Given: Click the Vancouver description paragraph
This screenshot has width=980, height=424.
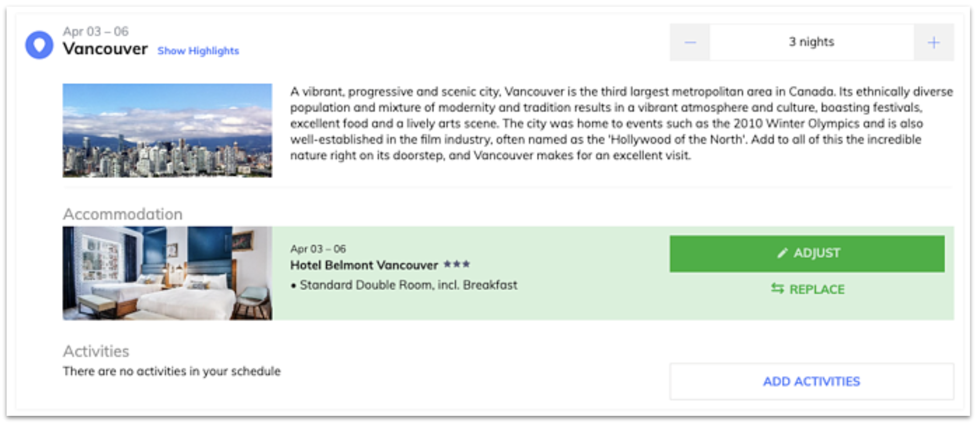Looking at the screenshot, I should 621,123.
